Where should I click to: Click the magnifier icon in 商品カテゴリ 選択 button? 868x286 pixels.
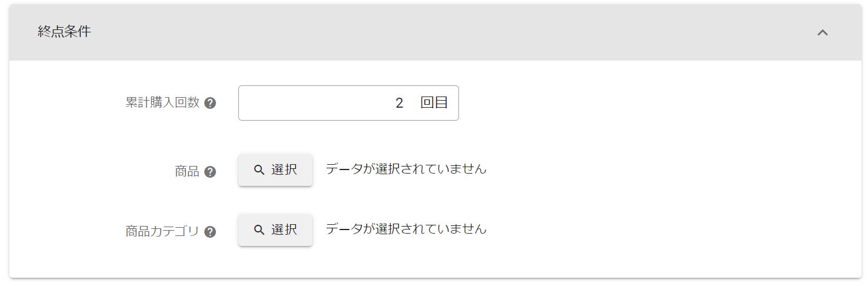[x=259, y=230]
